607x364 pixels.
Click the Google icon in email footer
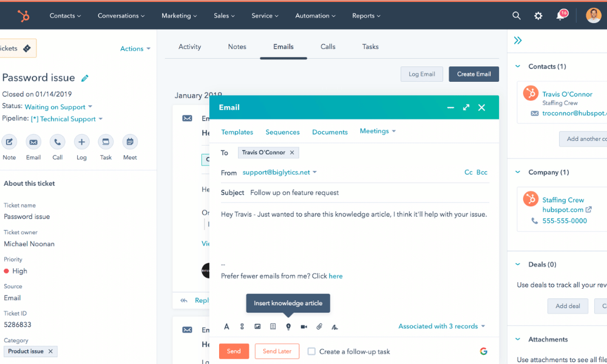tap(484, 351)
